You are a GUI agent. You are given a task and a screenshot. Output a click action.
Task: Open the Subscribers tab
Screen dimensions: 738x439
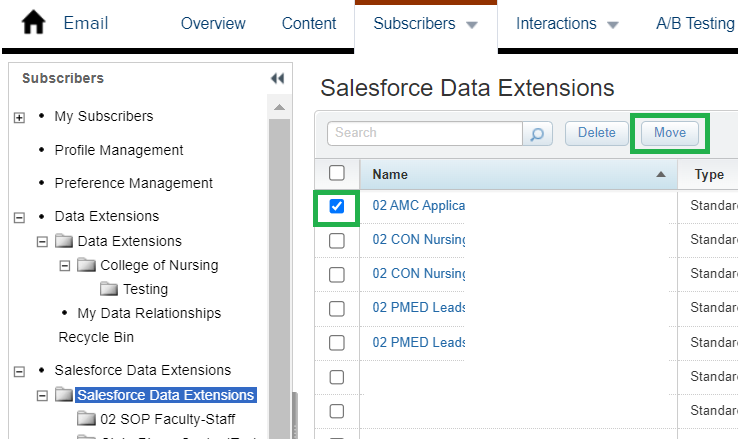point(414,23)
